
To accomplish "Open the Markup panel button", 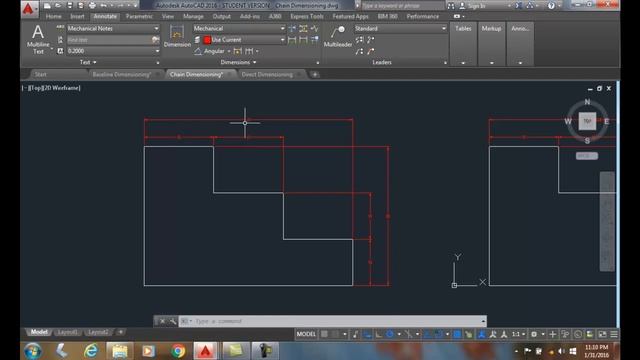I will (491, 44).
